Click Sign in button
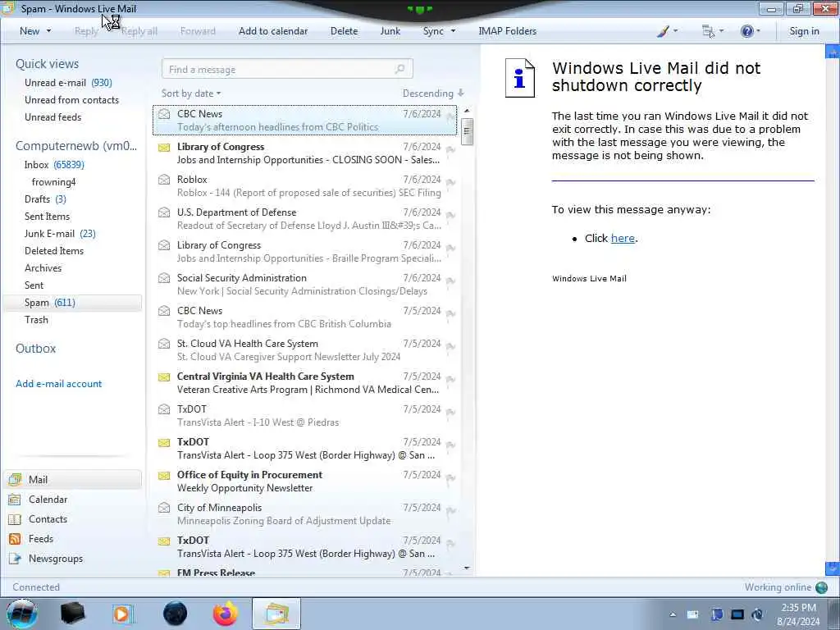The image size is (840, 630). point(804,31)
